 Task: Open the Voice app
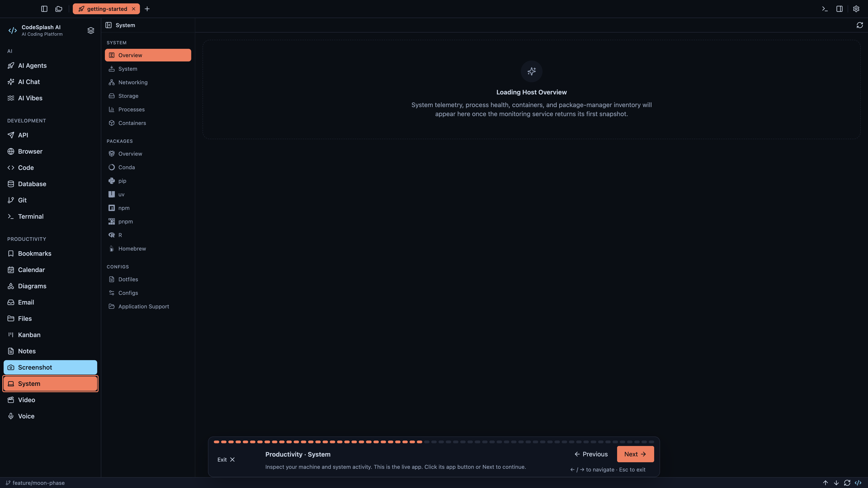click(x=51, y=416)
